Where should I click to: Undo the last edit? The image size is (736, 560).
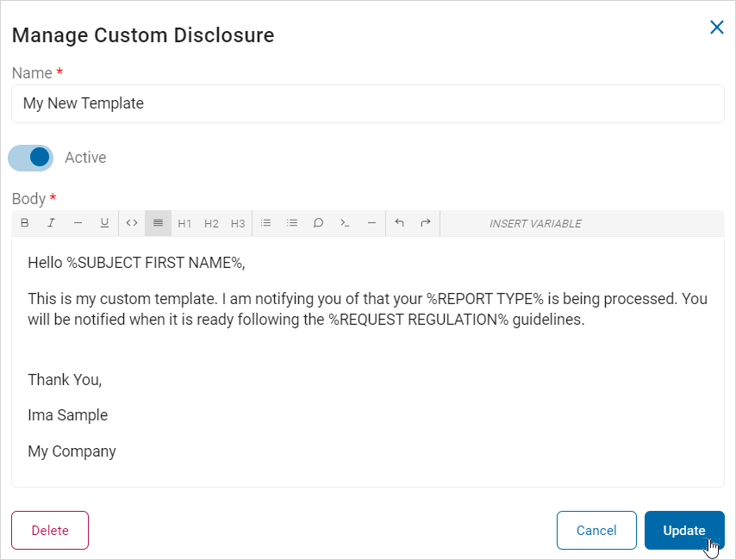(399, 223)
